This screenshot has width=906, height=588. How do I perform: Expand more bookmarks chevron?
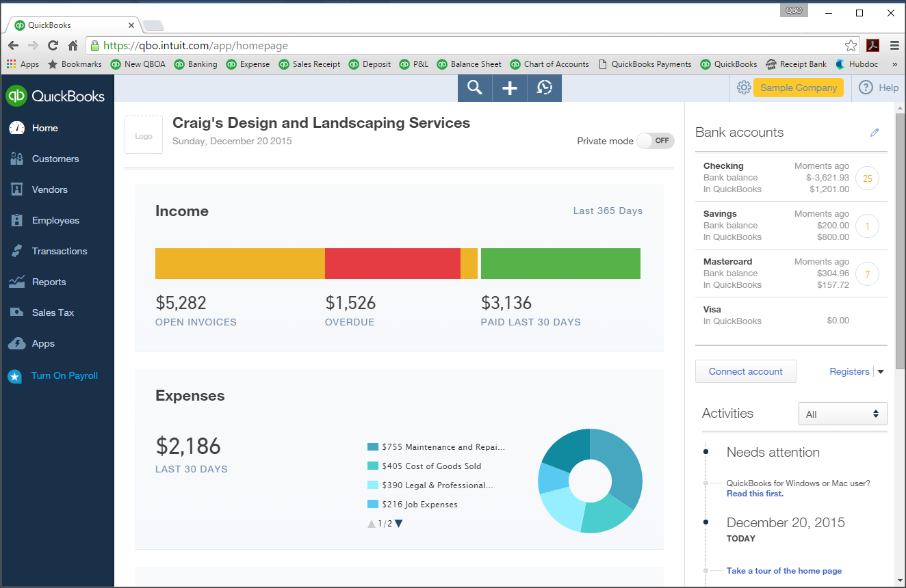[894, 64]
